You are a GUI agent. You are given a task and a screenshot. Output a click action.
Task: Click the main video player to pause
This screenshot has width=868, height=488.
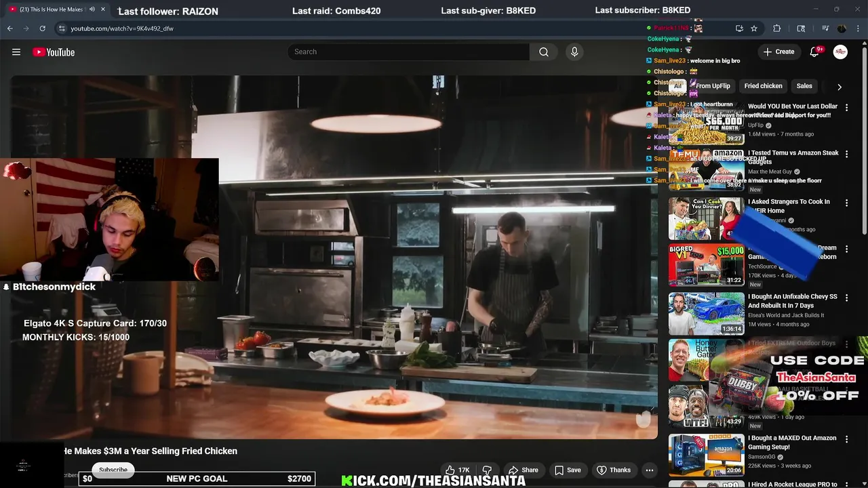[334, 258]
